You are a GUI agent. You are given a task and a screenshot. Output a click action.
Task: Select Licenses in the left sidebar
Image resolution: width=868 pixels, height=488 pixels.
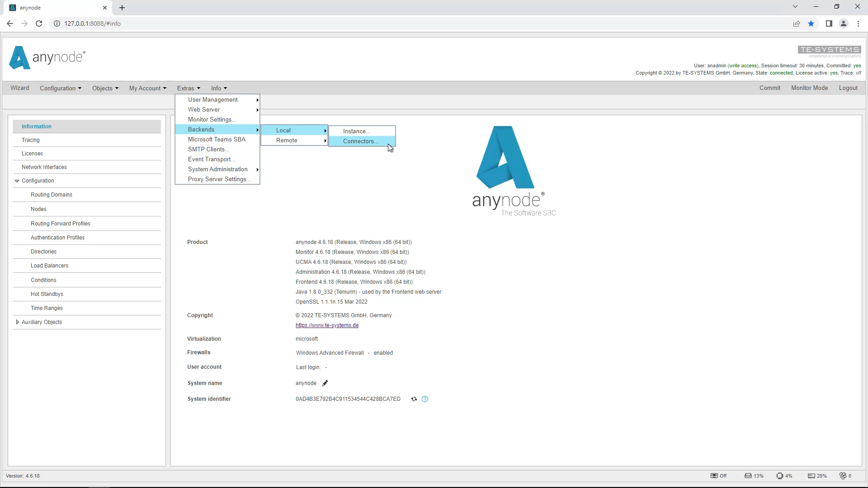87,154
